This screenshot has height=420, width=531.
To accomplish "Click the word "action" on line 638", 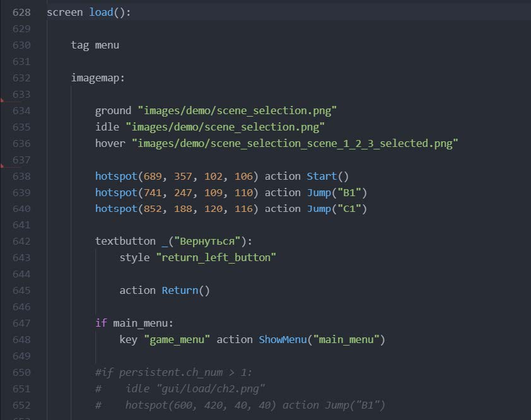I will (283, 177).
